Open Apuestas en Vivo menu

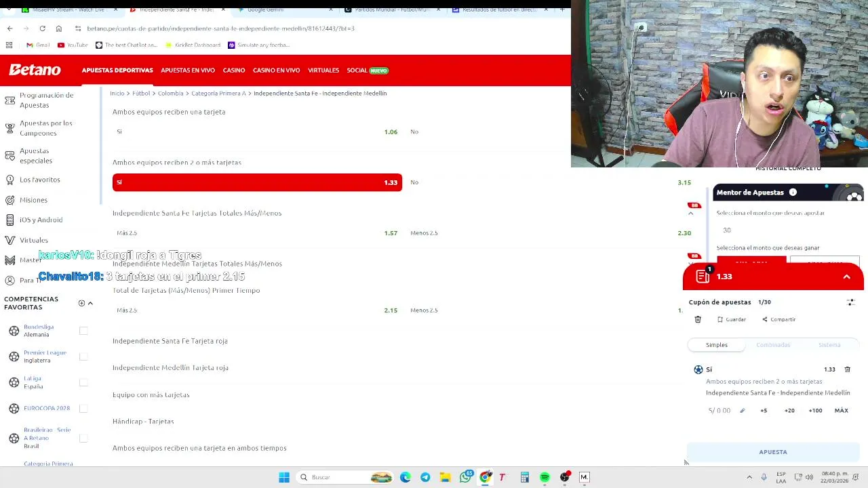[188, 70]
